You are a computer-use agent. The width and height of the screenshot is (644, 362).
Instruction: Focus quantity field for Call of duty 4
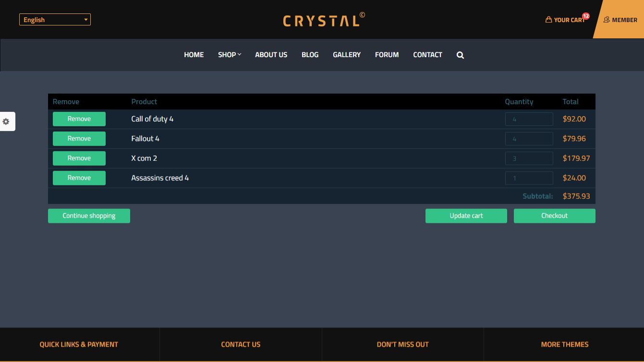(x=529, y=119)
